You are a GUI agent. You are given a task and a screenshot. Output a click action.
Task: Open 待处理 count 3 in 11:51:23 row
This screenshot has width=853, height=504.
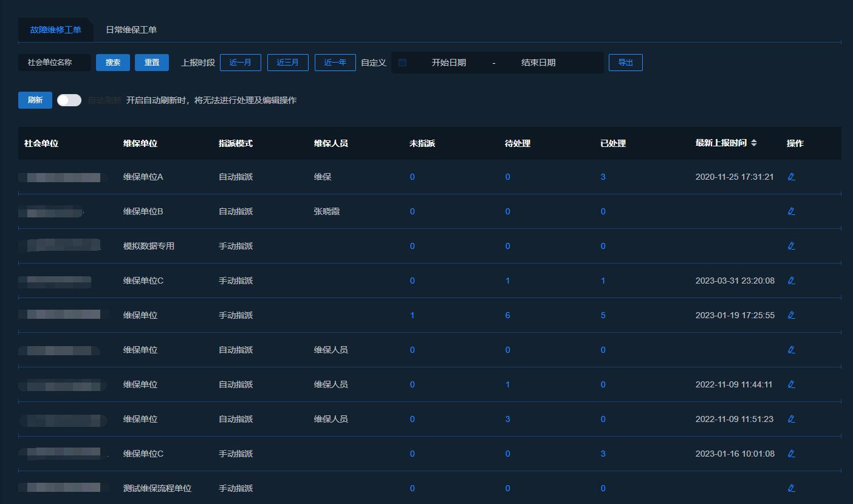point(507,419)
